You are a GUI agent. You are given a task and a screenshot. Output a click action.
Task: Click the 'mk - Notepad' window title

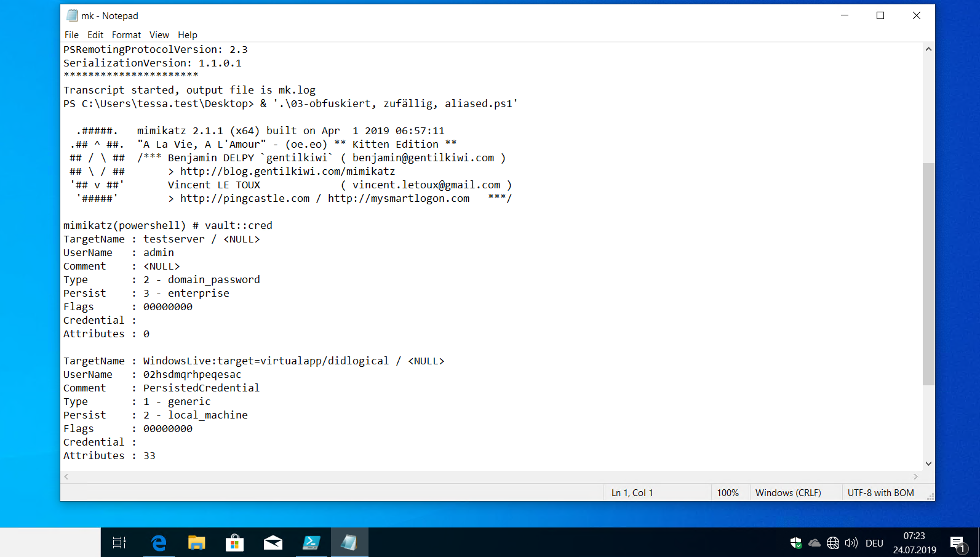(x=110, y=15)
